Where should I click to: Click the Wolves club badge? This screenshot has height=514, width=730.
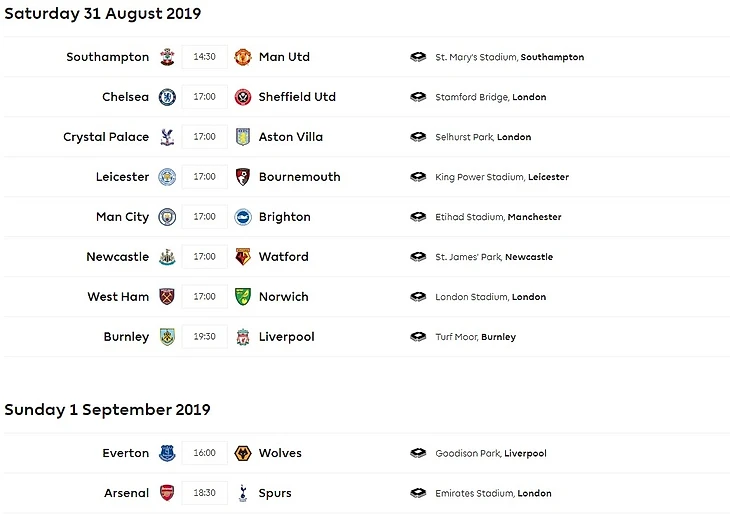click(x=242, y=453)
